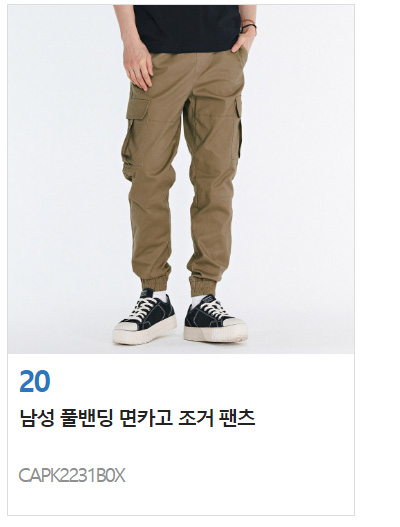Click the rank number 20

(35, 381)
